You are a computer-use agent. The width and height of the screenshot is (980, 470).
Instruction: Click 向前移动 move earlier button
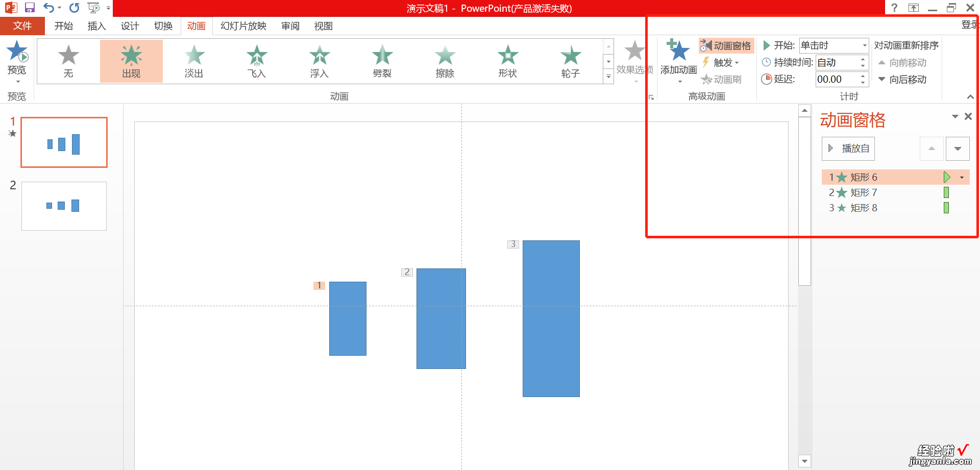902,62
